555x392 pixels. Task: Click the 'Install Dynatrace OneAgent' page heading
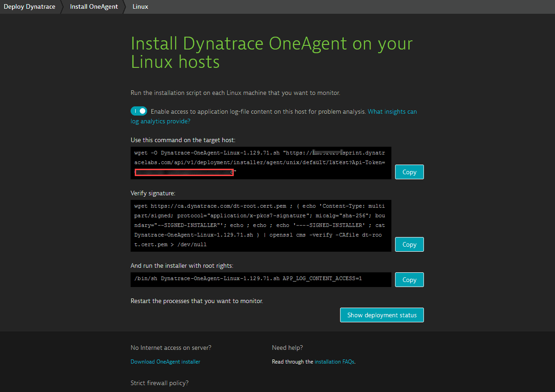tap(272, 53)
